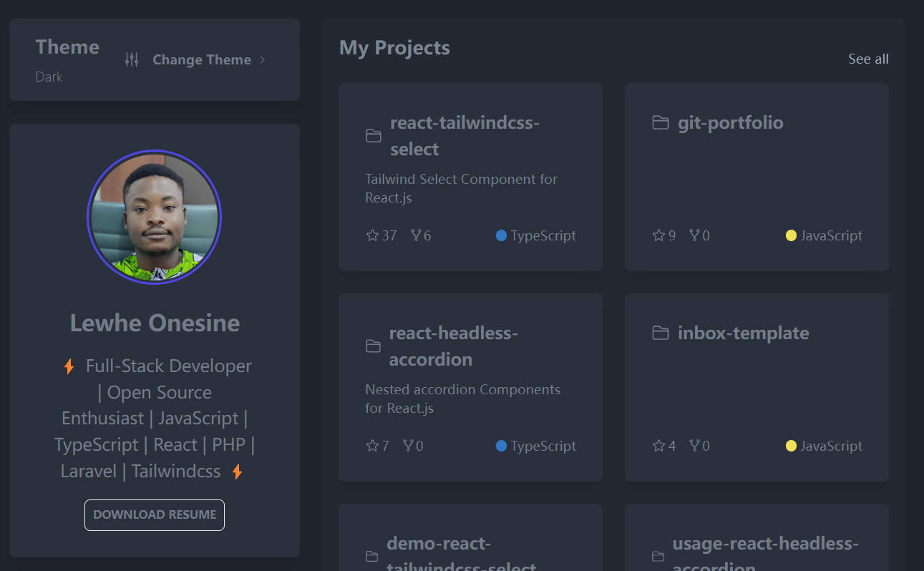Download the resume

click(x=155, y=515)
